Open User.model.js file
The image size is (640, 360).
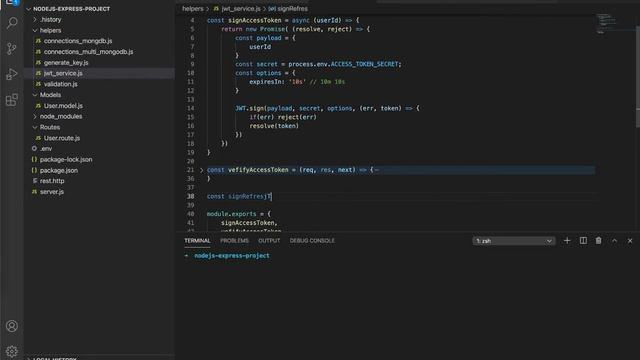click(x=63, y=106)
